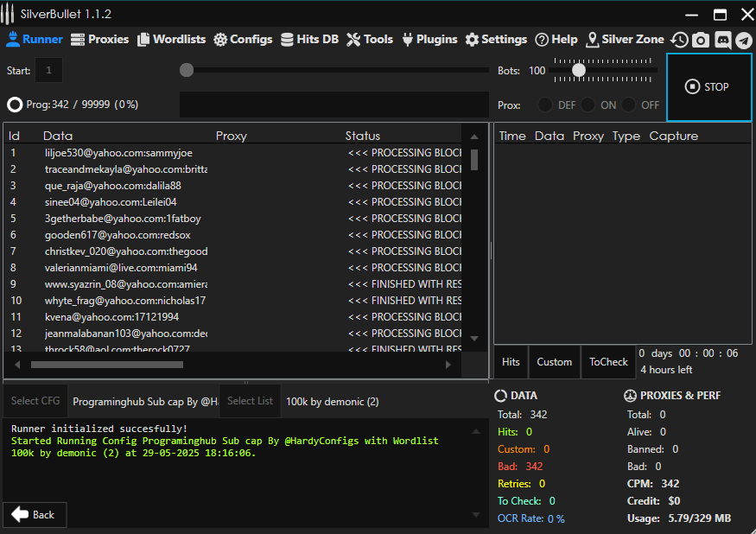756x534 pixels.
Task: Open the Tools section
Action: (x=370, y=39)
